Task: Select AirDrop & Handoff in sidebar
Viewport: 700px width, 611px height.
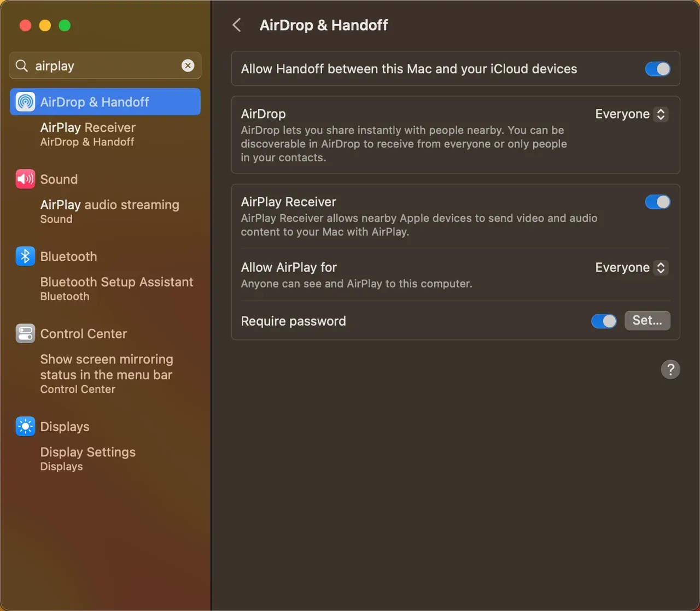Action: point(105,102)
